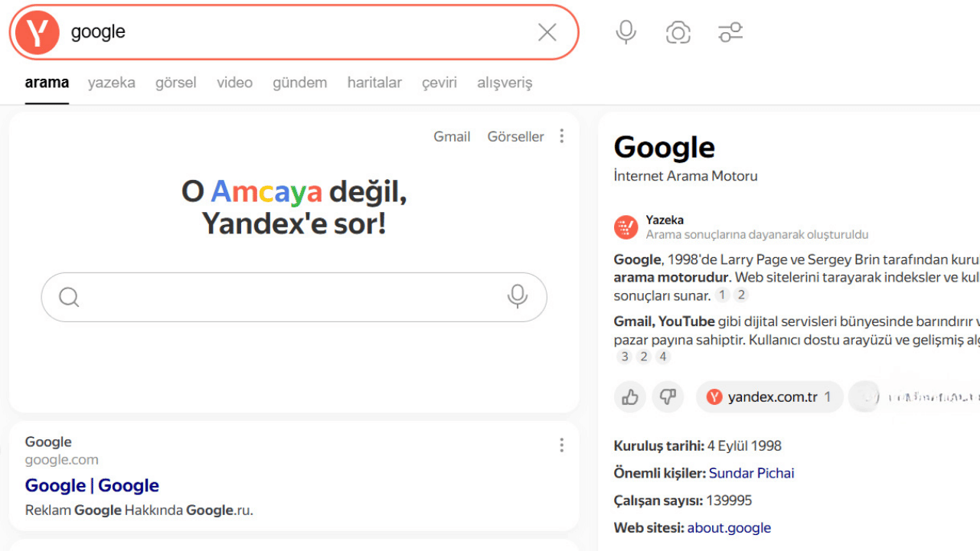This screenshot has width=980, height=551.
Task: Open image search camera icon
Action: tap(678, 32)
